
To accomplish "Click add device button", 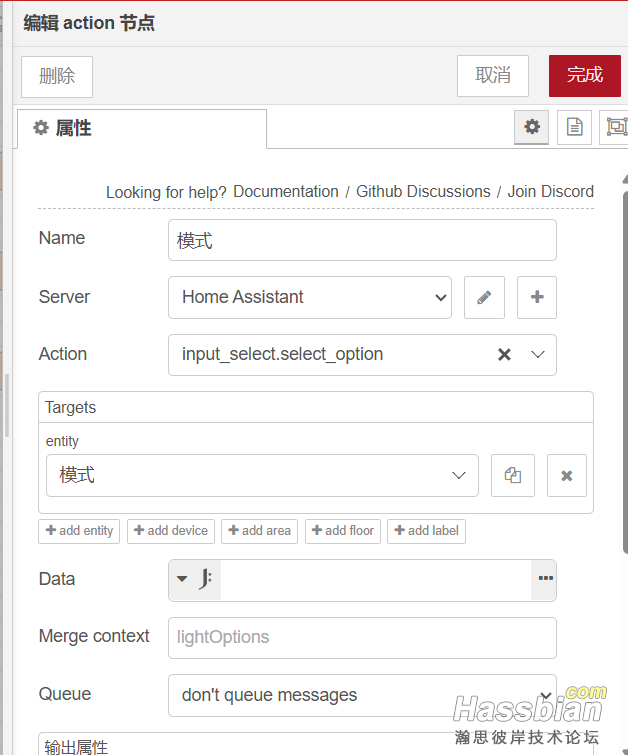I will coord(171,531).
